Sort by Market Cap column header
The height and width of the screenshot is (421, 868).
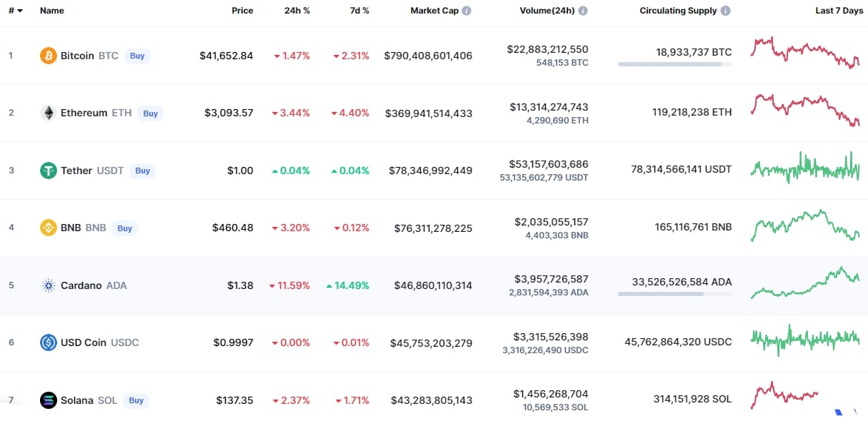coord(434,11)
